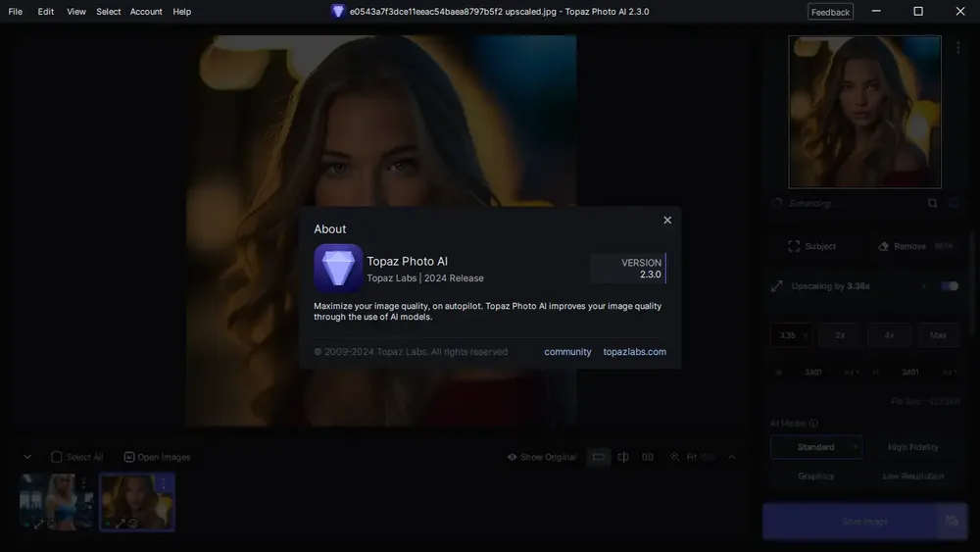The width and height of the screenshot is (980, 552).
Task: Collapse the filmstrip with the chevron
Action: [27, 457]
